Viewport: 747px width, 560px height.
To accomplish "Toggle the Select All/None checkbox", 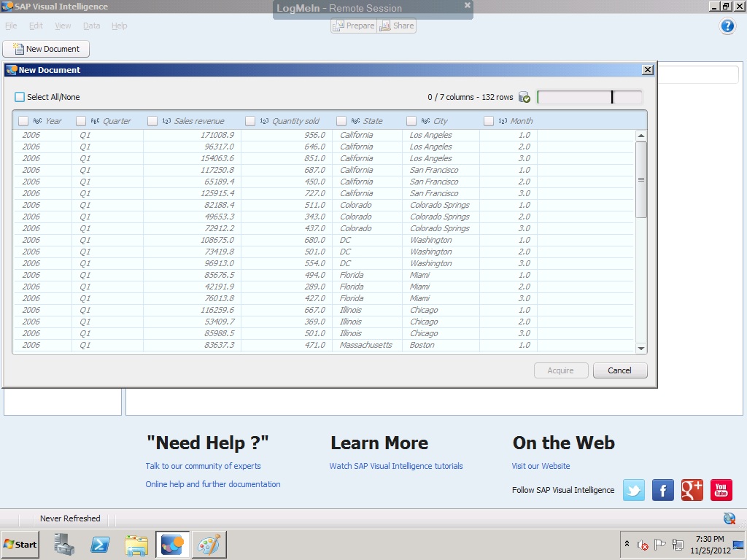I will tap(20, 97).
